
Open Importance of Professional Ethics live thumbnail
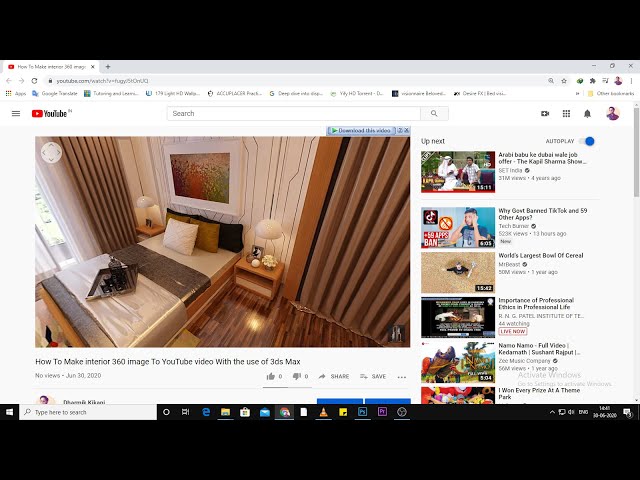tap(458, 318)
